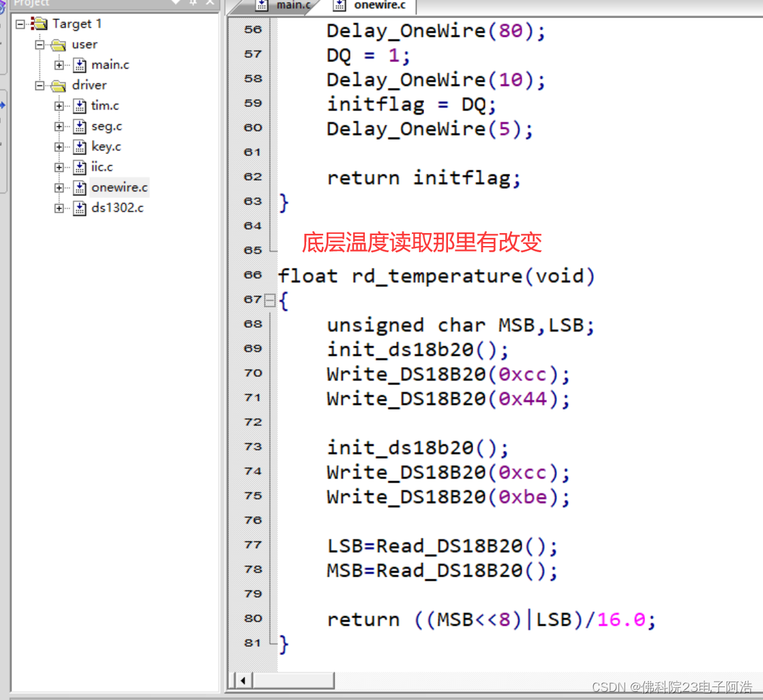Select Target 1 in project tree
Image resolution: width=763 pixels, height=700 pixels.
(x=77, y=23)
